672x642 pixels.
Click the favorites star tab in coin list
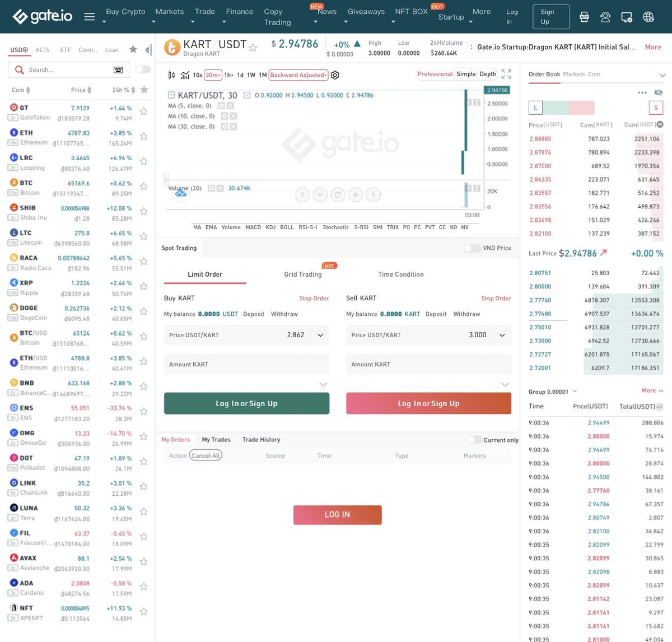click(133, 49)
